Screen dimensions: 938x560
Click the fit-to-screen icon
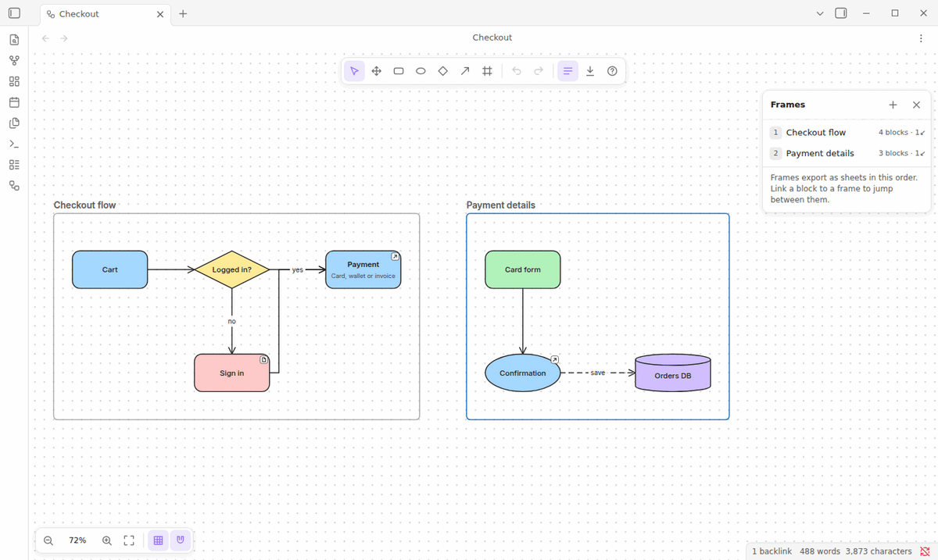click(x=129, y=540)
